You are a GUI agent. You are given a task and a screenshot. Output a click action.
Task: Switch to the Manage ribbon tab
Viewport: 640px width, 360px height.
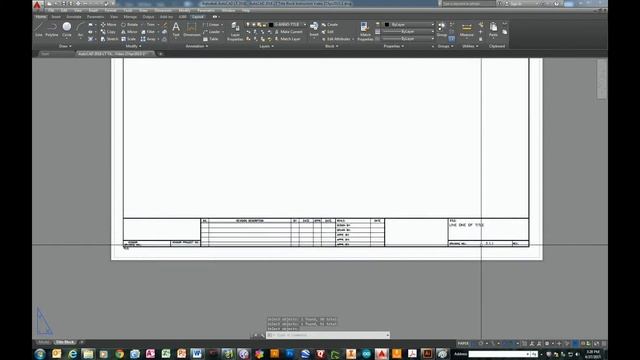point(130,17)
